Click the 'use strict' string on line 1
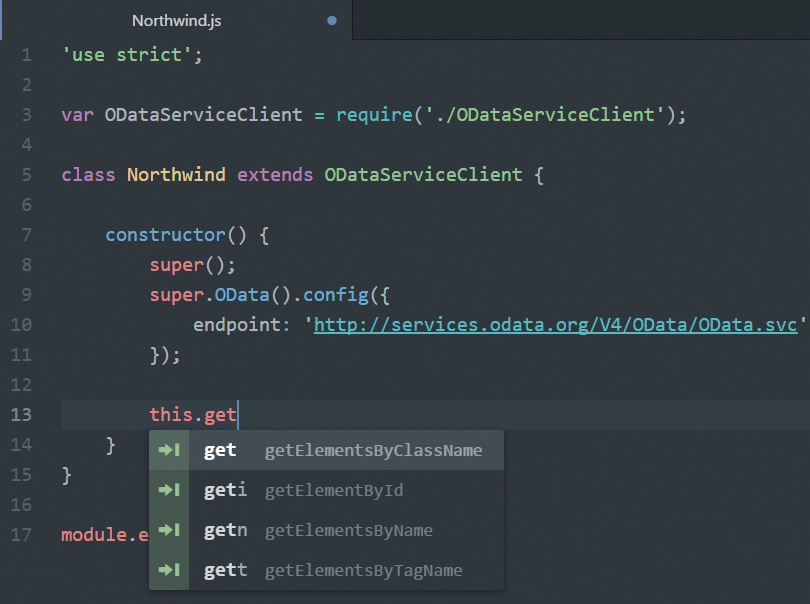This screenshot has height=604, width=810. click(x=132, y=55)
